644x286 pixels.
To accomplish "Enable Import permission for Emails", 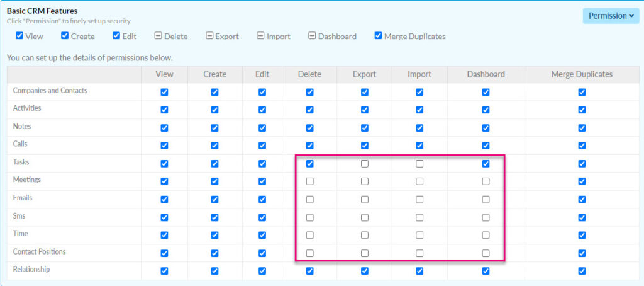I will point(419,200).
